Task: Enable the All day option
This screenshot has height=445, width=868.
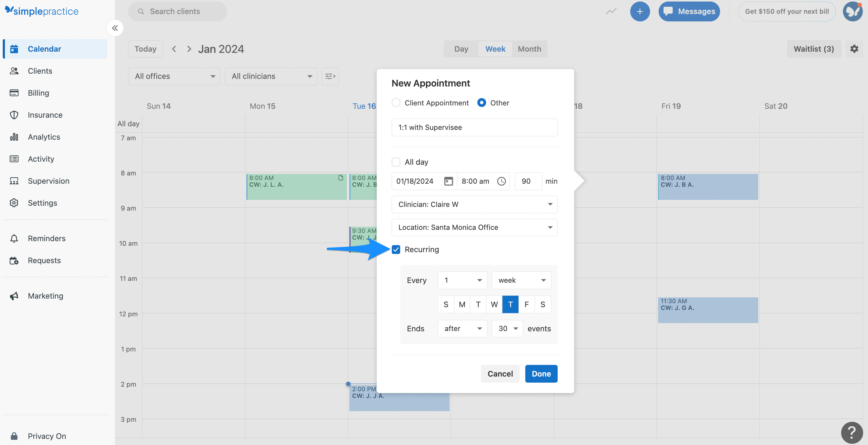Action: click(395, 162)
